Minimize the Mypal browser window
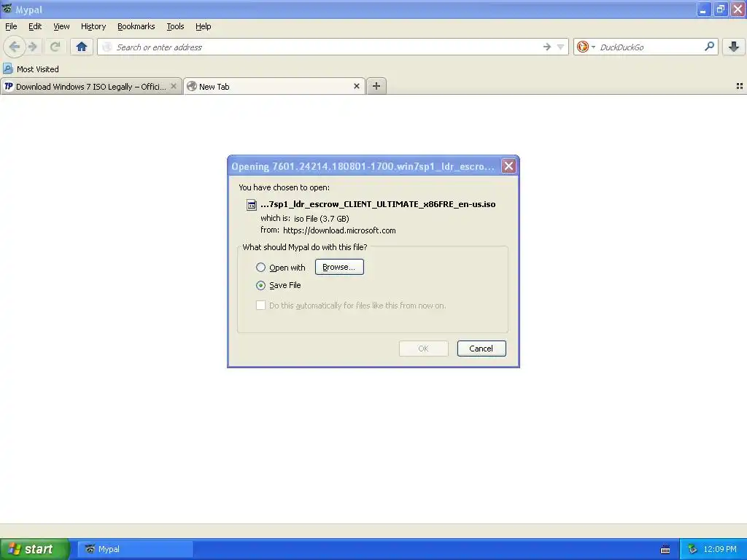747x560 pixels. (x=704, y=9)
